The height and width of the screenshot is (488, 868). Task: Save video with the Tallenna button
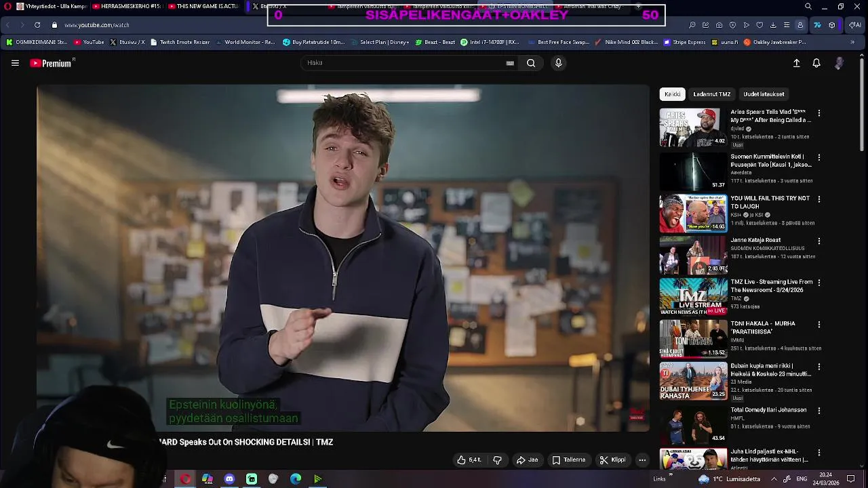tap(568, 460)
